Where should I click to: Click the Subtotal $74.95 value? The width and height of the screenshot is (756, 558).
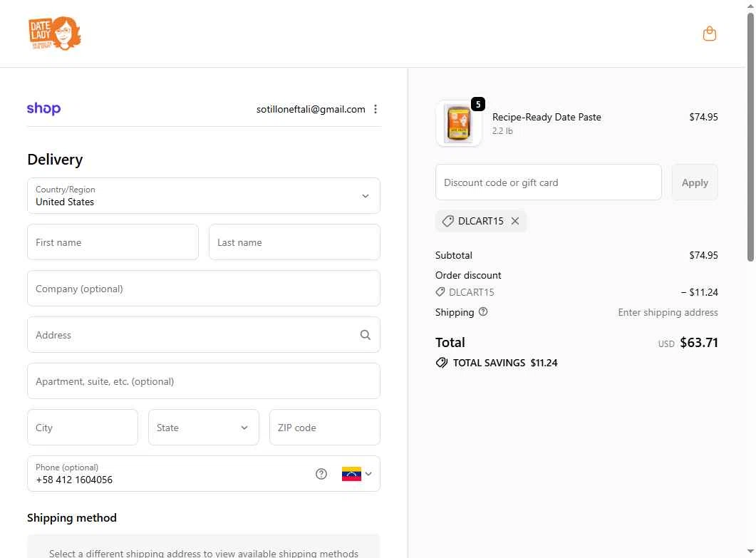pos(703,255)
